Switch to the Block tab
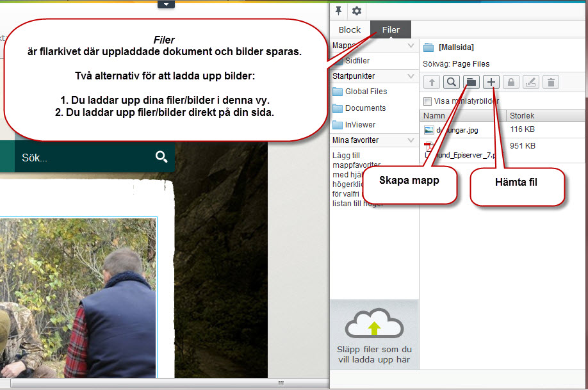 tap(350, 29)
